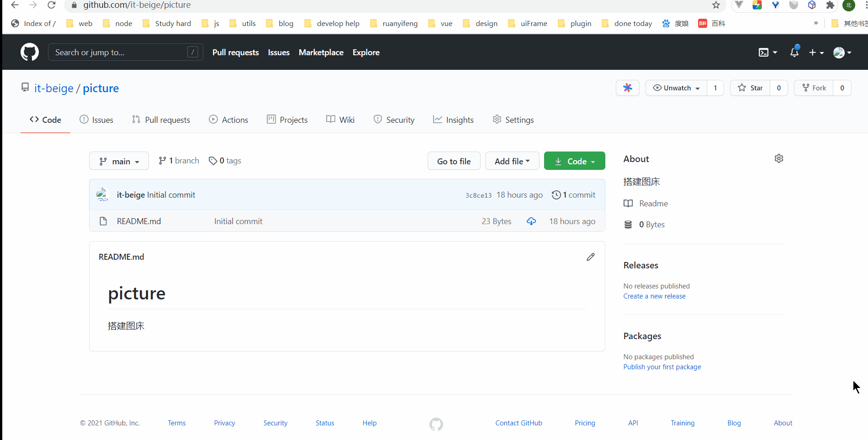Viewport: 868px width, 440px height.
Task: Open About section settings gear
Action: (779, 158)
